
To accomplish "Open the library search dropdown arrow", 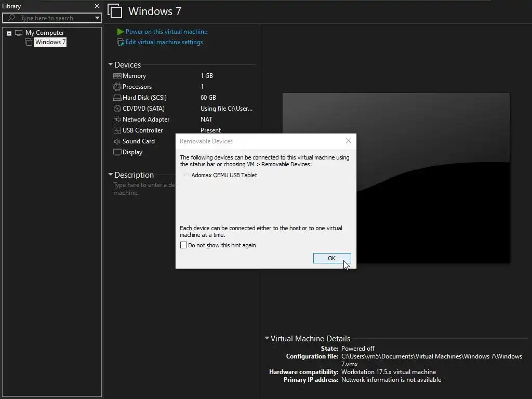I will 97,18.
